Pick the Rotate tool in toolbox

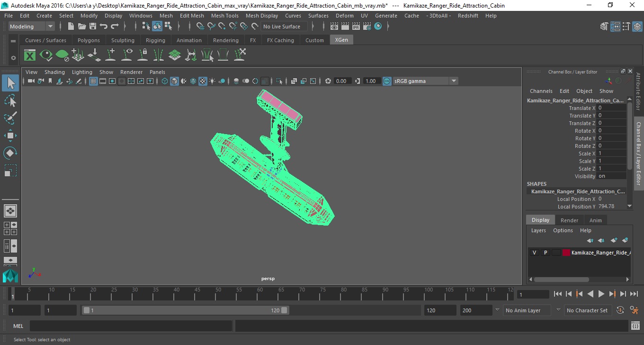10,153
